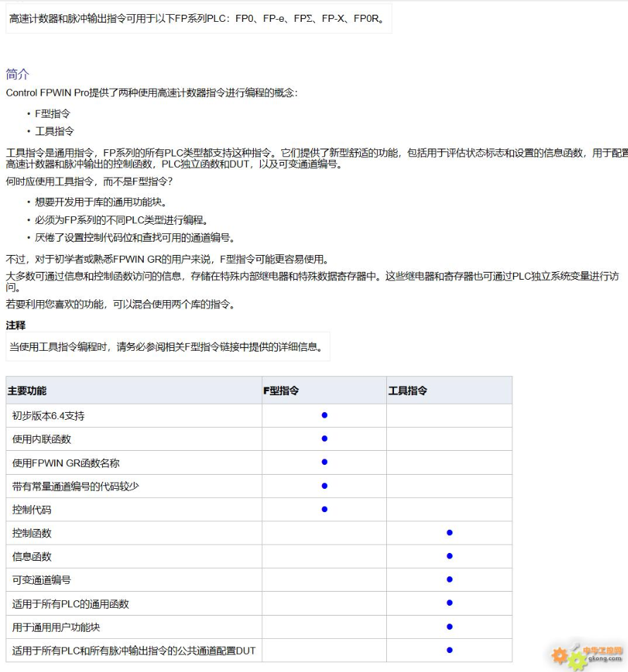The width and height of the screenshot is (628, 672).
Task: Click the 带有常量通道编号的代码较少 table cell
Action: click(70, 486)
